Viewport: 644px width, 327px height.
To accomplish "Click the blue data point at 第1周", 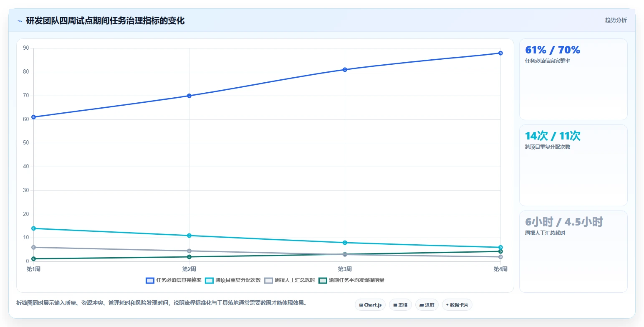I will click(33, 117).
